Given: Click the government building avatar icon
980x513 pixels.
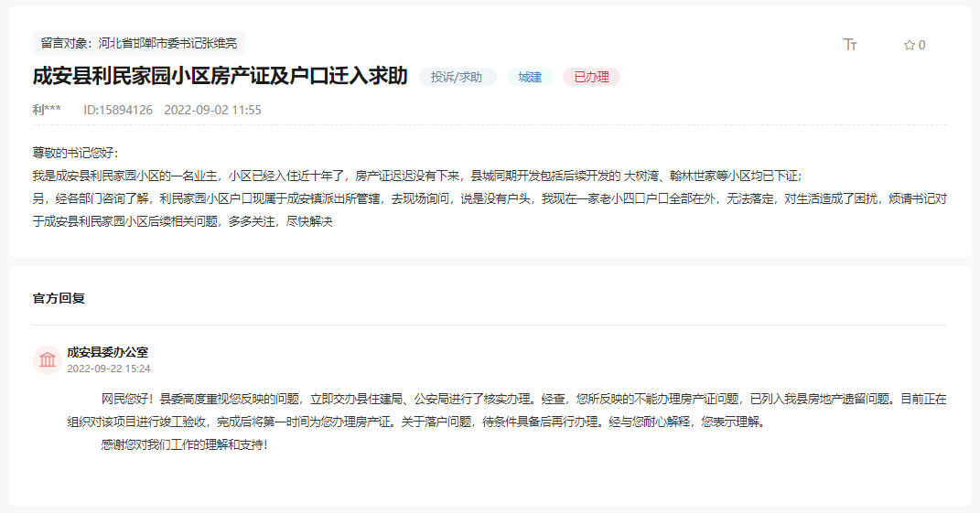Looking at the screenshot, I should coord(48,360).
